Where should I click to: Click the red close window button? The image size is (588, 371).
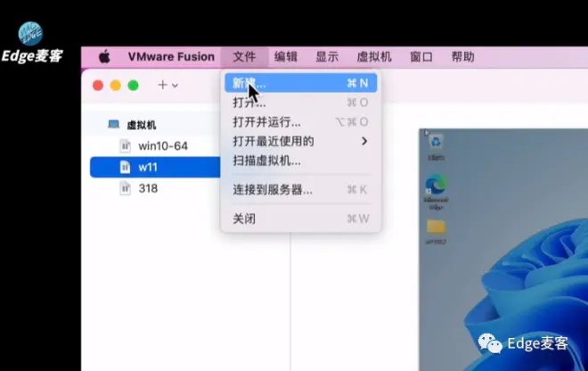(x=98, y=86)
